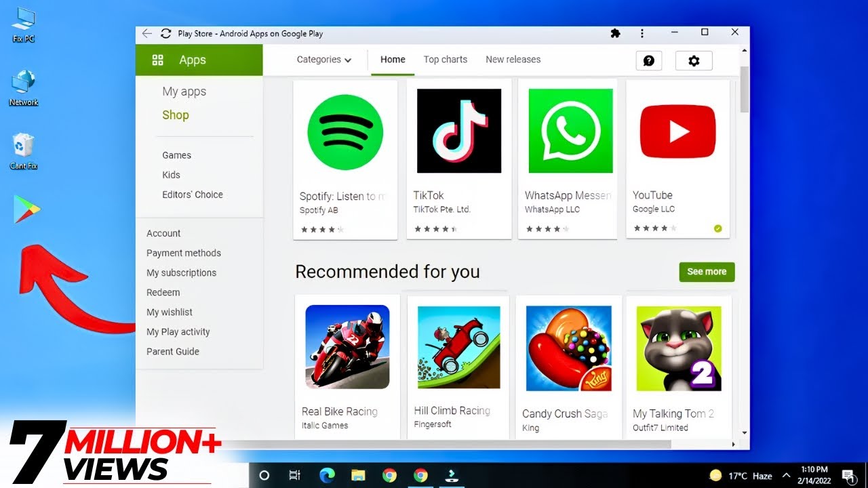Open the WhatsApp Messenger app icon
The height and width of the screenshot is (488, 868).
pyautogui.click(x=570, y=131)
